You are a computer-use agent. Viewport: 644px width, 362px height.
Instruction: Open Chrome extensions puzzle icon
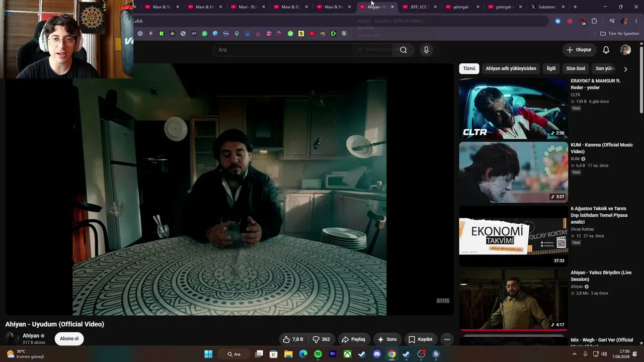click(594, 21)
